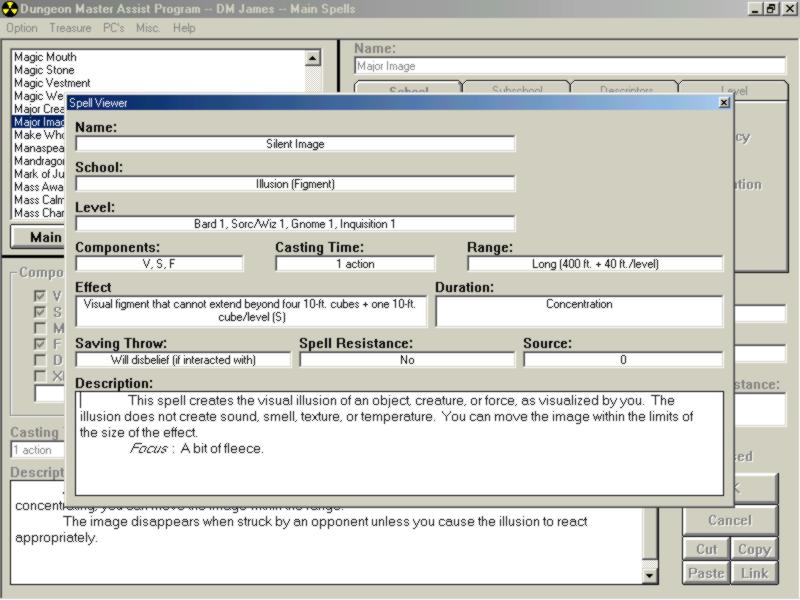
Task: Click the Cut button
Action: [706, 549]
